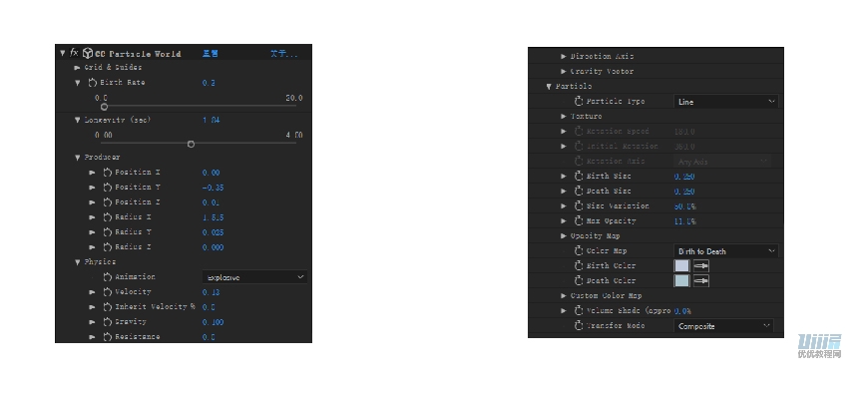Toggle the Gravity stopwatch keyframing

(108, 322)
